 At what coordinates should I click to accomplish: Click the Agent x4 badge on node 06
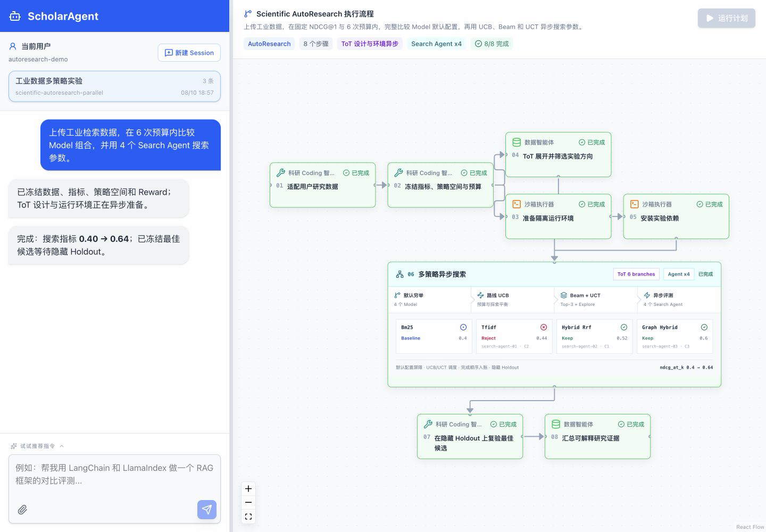click(679, 274)
